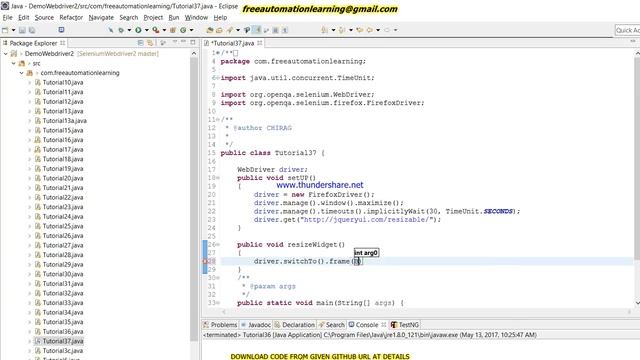640x360 pixels.
Task: Switch to the Declaration tab
Action: 294,325
